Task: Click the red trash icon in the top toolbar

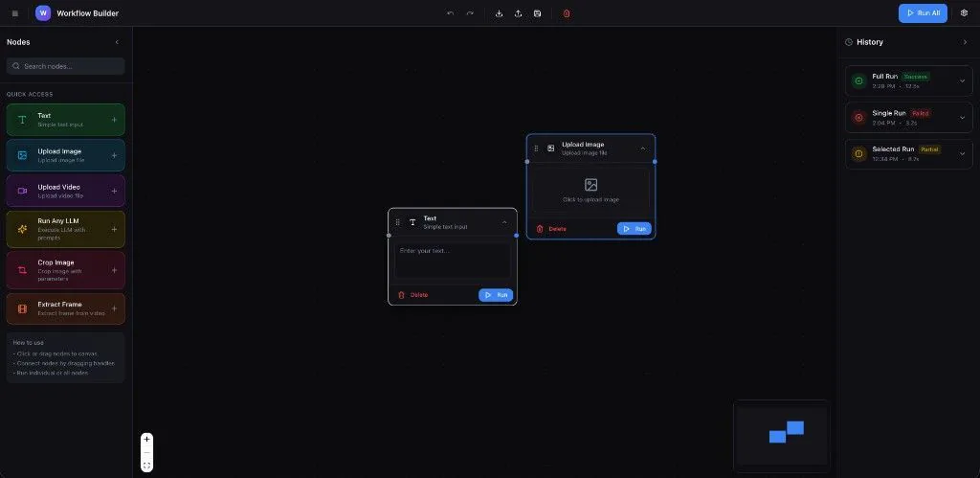Action: click(567, 13)
